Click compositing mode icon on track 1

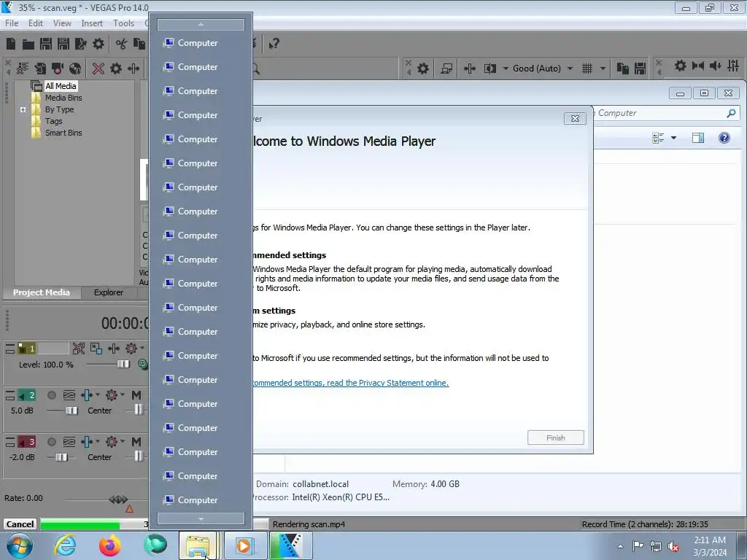[x=143, y=365]
